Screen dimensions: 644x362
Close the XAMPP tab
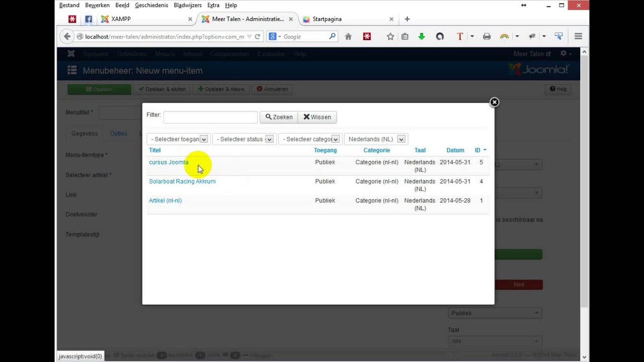pyautogui.click(x=190, y=19)
